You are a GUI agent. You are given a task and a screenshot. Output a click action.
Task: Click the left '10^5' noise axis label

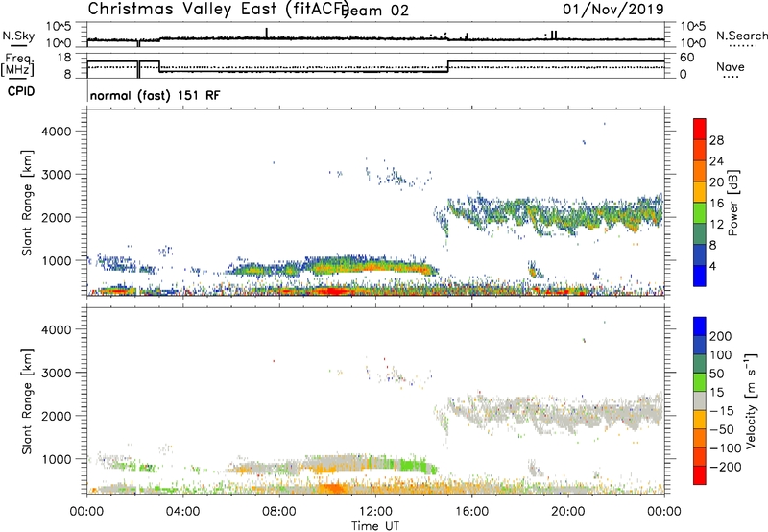pos(59,27)
